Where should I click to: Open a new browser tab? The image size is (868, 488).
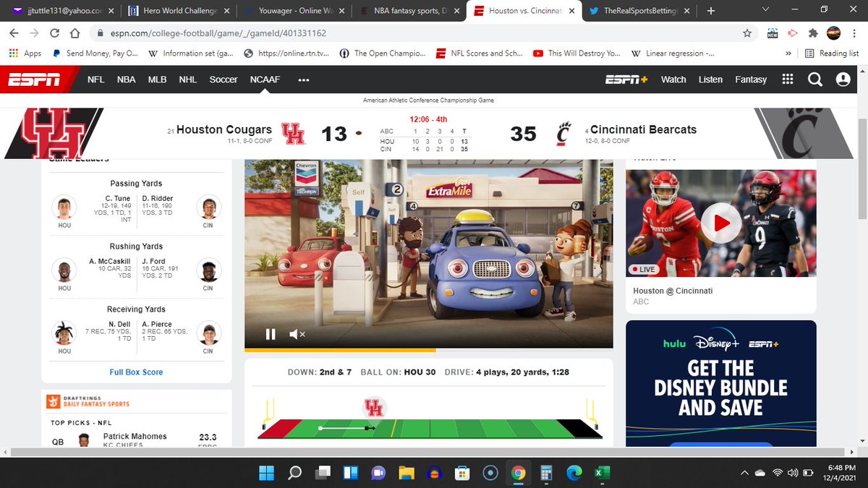(x=710, y=11)
